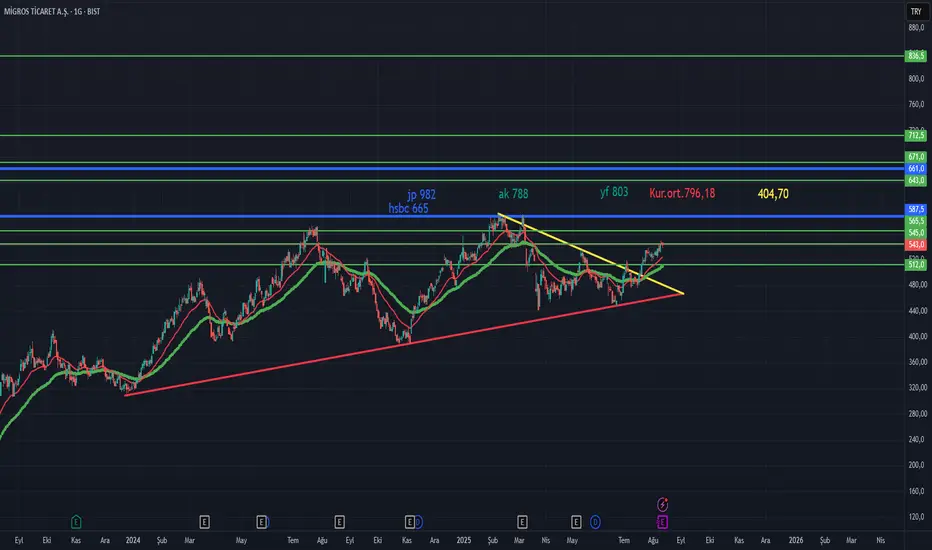Select the 836,5 green price label
This screenshot has height=550, width=932.
915,56
